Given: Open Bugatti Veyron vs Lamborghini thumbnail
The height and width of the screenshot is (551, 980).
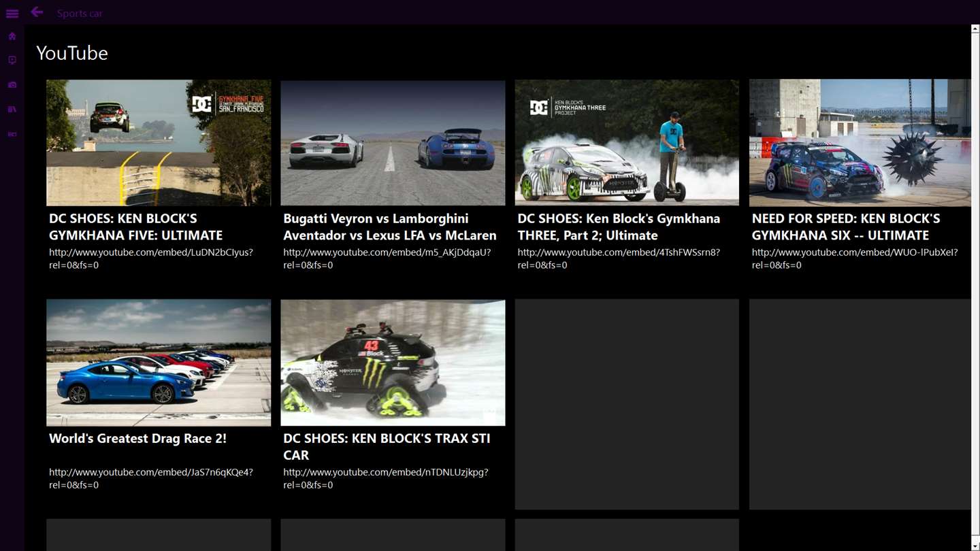Looking at the screenshot, I should click(393, 143).
